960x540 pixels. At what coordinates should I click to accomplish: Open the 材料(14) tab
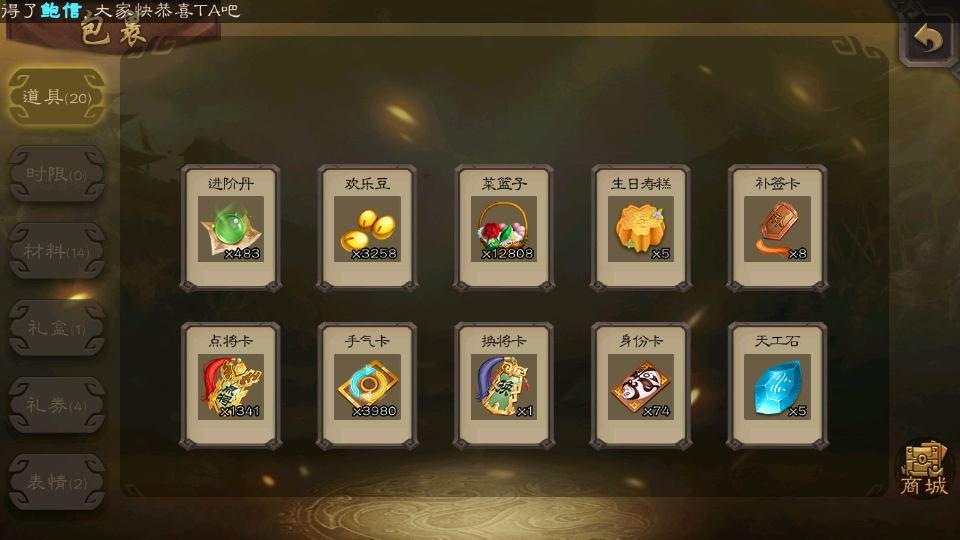tap(57, 251)
